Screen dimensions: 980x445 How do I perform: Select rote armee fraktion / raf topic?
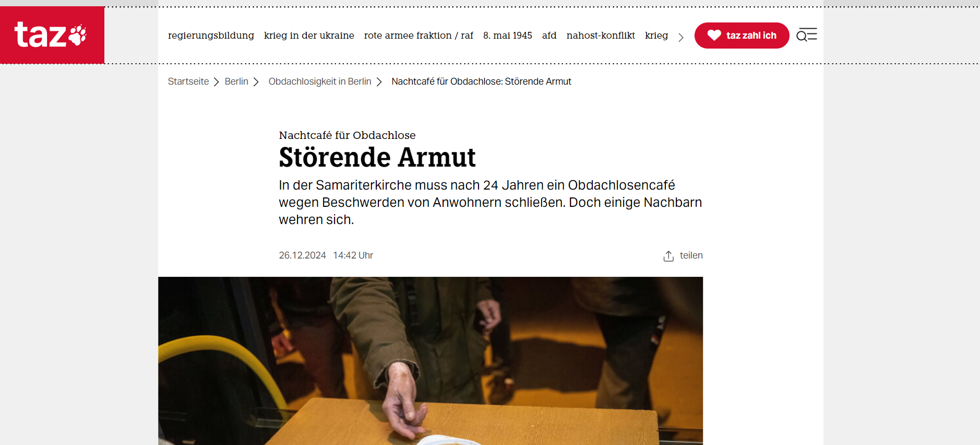point(419,36)
